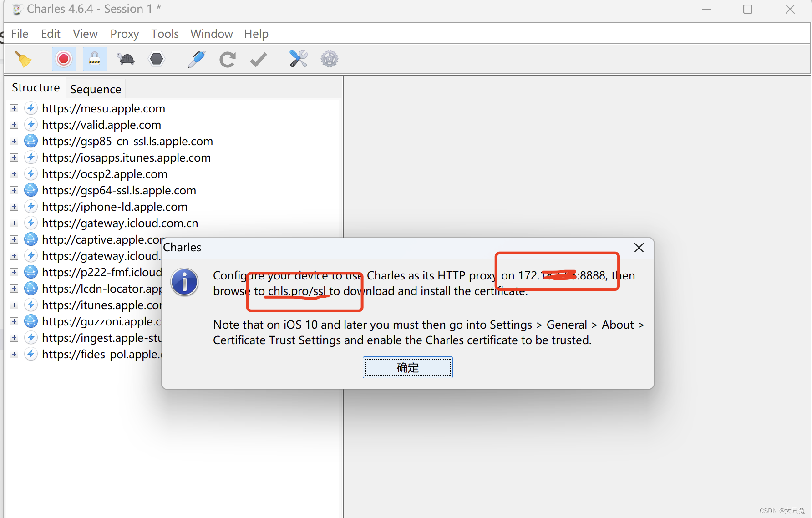Viewport: 812px width, 518px height.
Task: Switch to the Structure tab
Action: tap(36, 88)
